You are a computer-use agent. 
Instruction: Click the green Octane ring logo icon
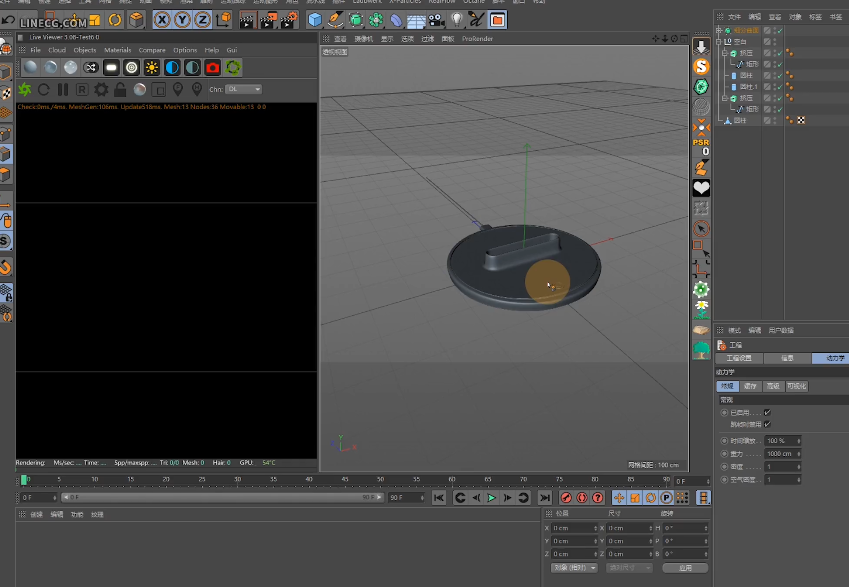click(233, 68)
